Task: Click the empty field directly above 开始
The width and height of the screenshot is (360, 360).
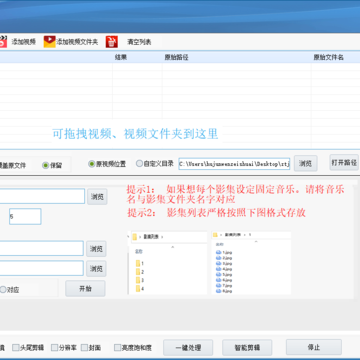Action: point(42,268)
